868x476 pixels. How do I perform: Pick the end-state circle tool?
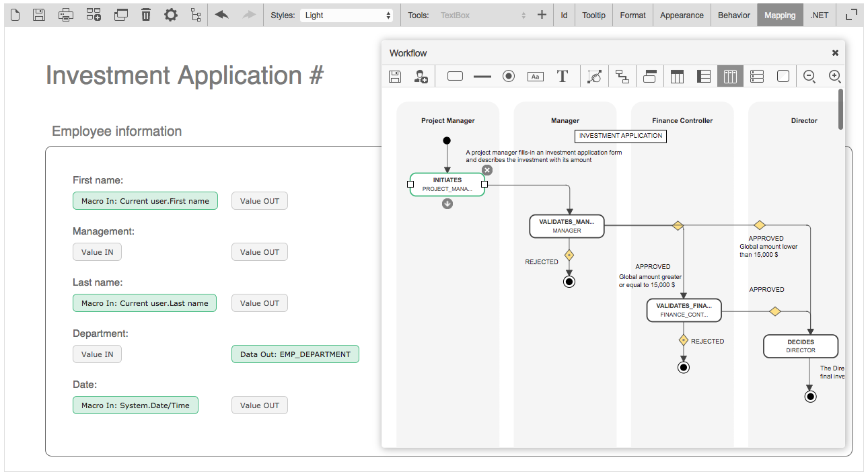pyautogui.click(x=509, y=77)
